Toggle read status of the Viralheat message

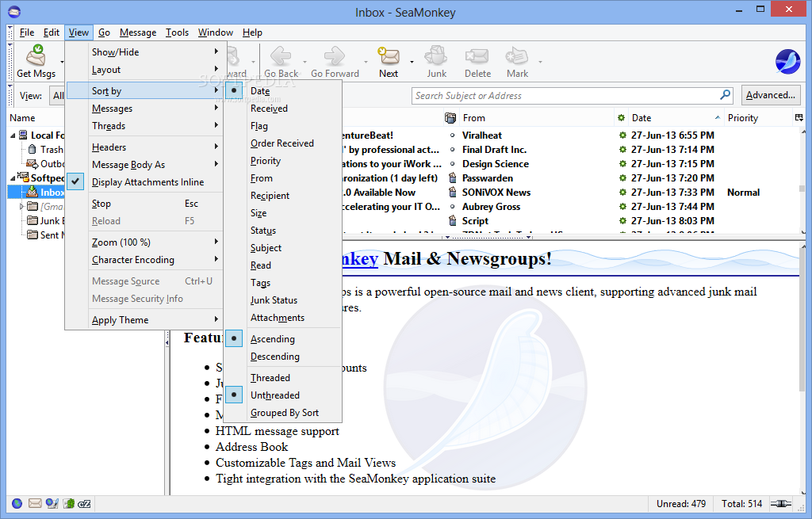pos(622,135)
